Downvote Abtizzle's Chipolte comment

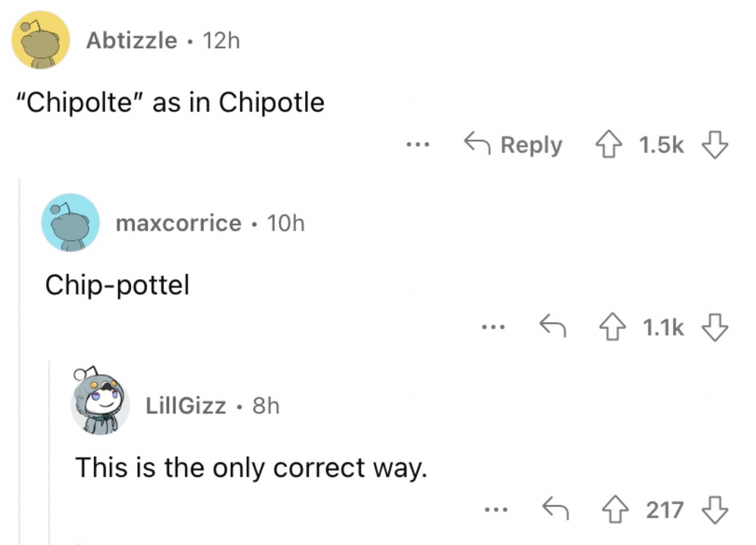point(715,145)
